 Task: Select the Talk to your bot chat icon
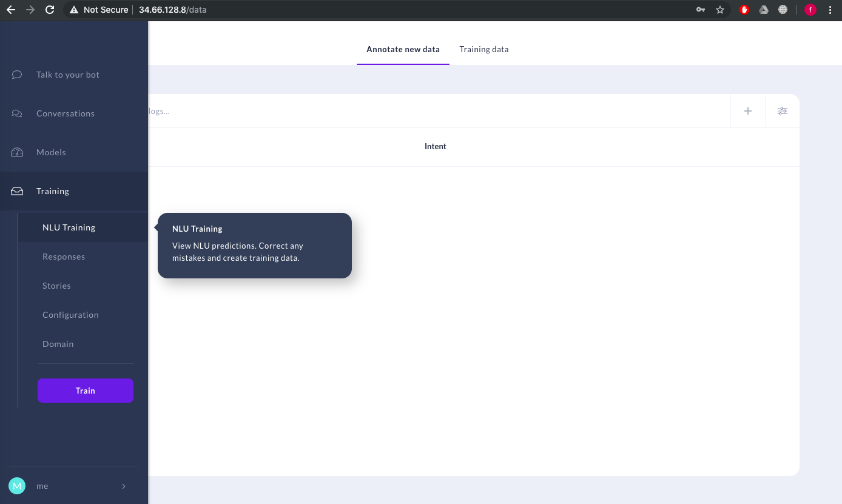tap(16, 74)
